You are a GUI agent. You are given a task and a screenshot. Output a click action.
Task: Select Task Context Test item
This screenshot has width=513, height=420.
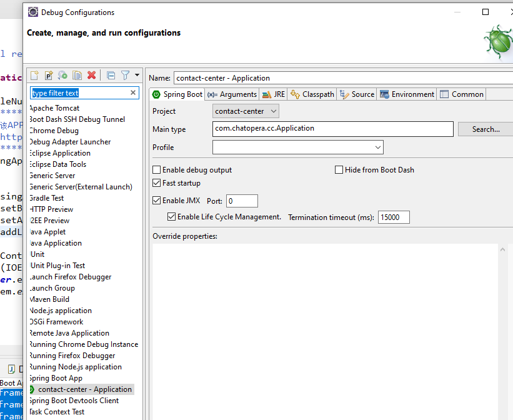(57, 412)
